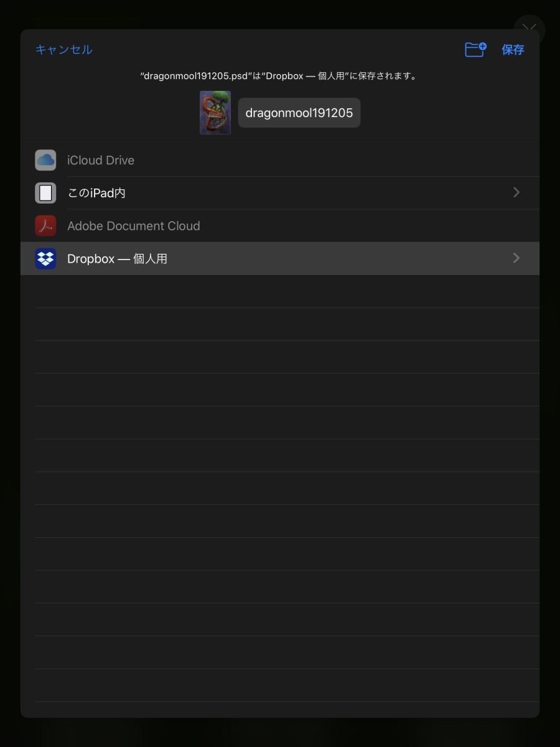Expand the このiPad内 location chevron
560x747 pixels.
[x=516, y=193]
